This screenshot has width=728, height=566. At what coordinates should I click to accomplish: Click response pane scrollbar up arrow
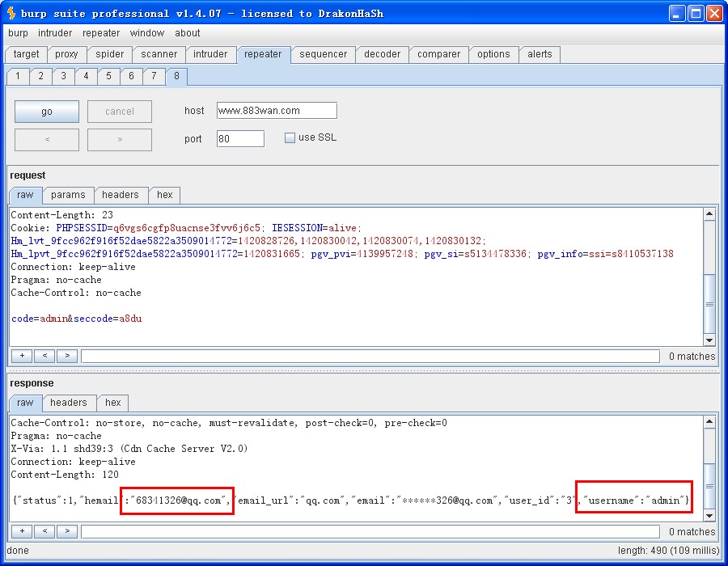point(709,422)
